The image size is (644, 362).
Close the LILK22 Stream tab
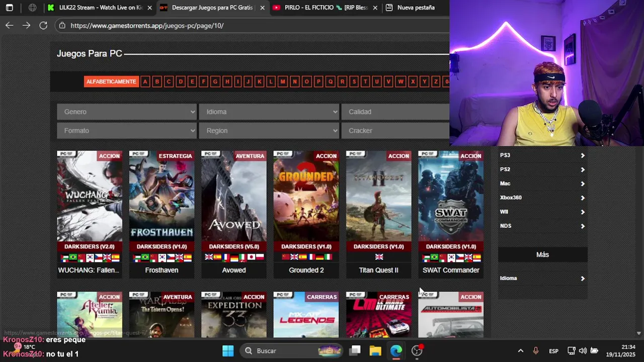pyautogui.click(x=149, y=8)
